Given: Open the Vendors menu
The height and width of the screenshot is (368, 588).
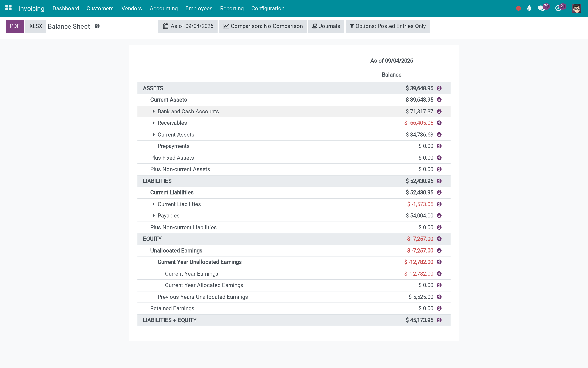Looking at the screenshot, I should tap(131, 8).
